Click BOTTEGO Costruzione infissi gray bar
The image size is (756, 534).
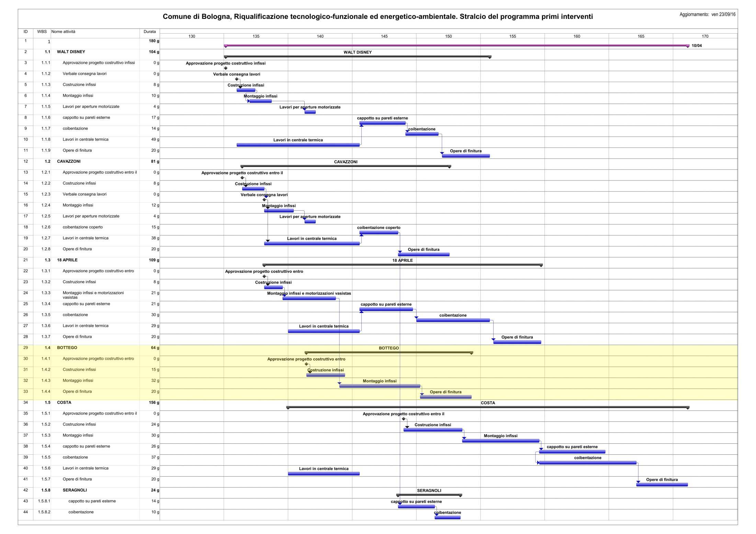[326, 375]
